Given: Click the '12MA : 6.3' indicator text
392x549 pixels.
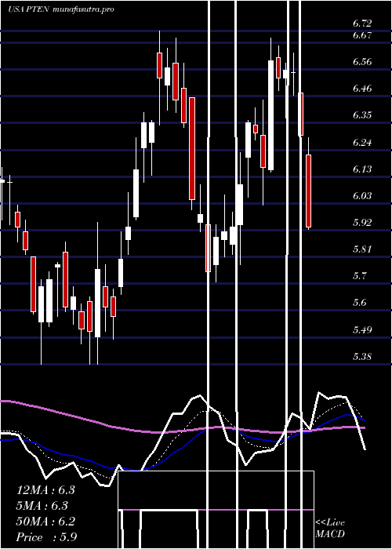Looking at the screenshot, I should tap(45, 490).
